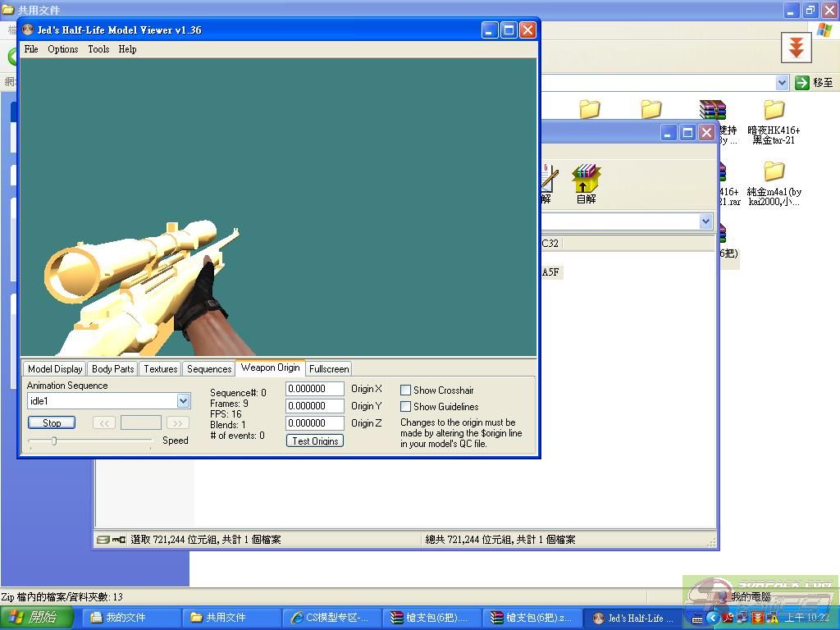Enable the Show Crosshair checkbox

[405, 390]
